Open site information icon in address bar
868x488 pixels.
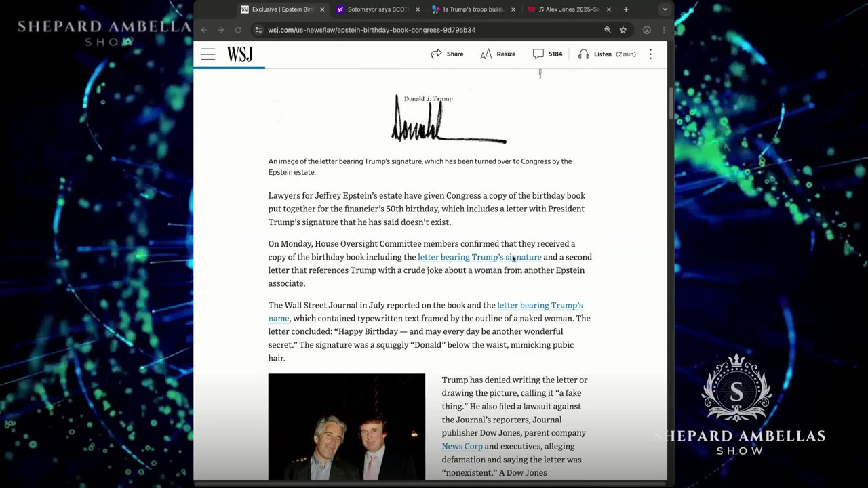(x=258, y=30)
